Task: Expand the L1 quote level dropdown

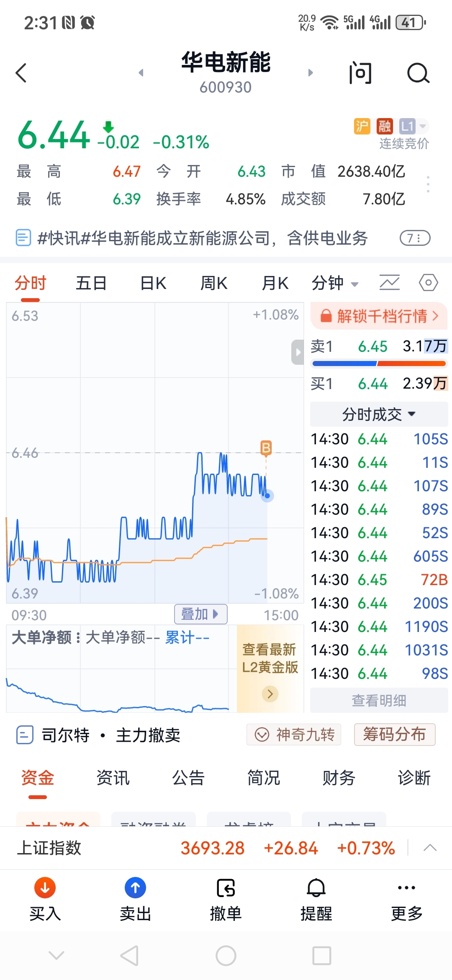Action: click(x=413, y=126)
